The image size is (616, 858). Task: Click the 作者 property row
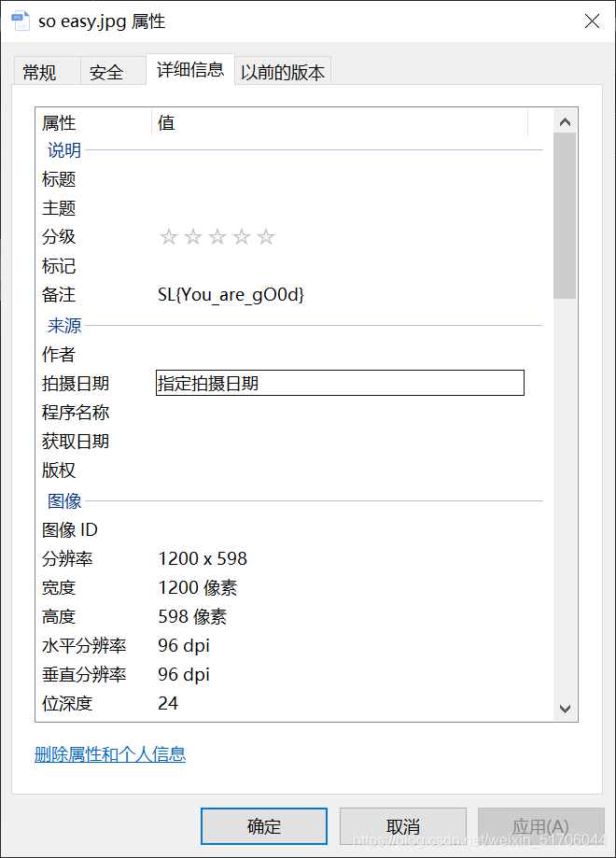click(292, 354)
